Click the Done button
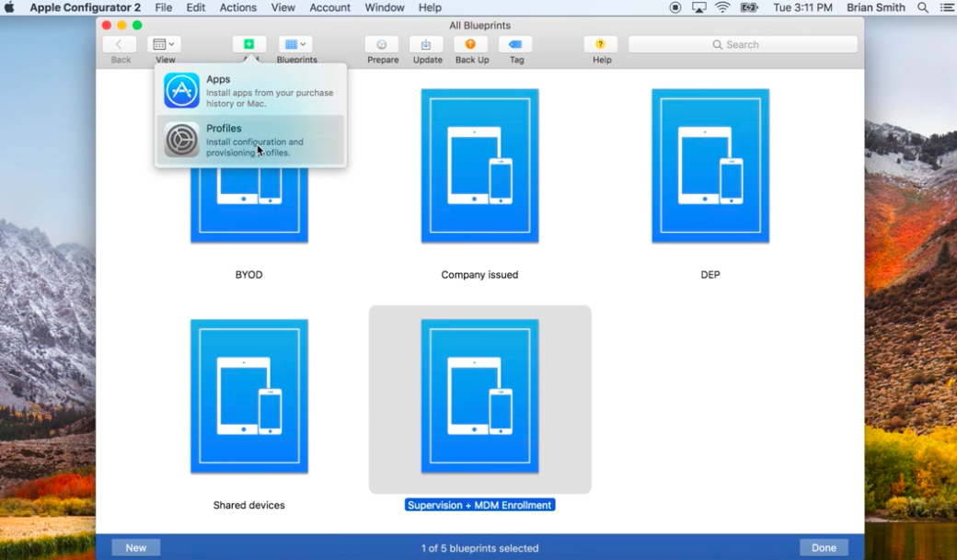 824,548
